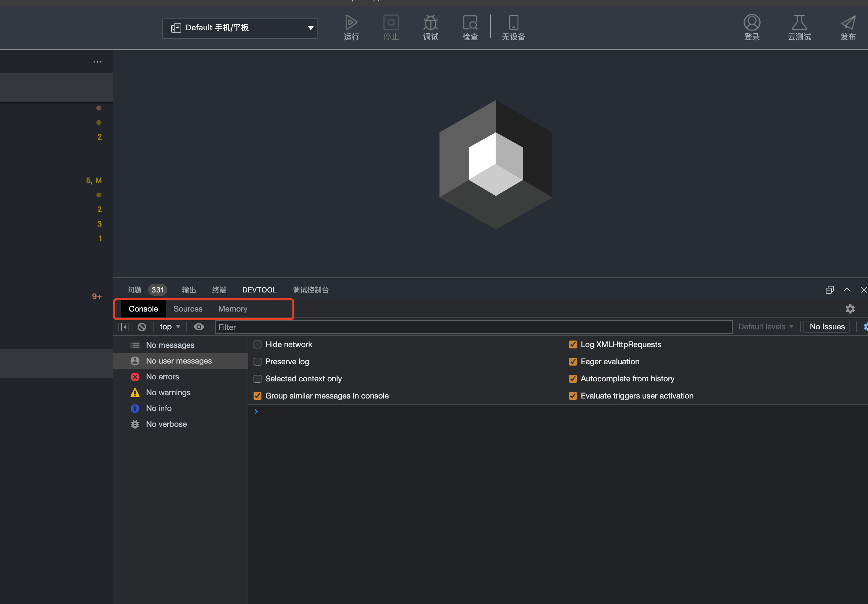
Task: Uncheck Eager evaluation
Action: pyautogui.click(x=573, y=362)
